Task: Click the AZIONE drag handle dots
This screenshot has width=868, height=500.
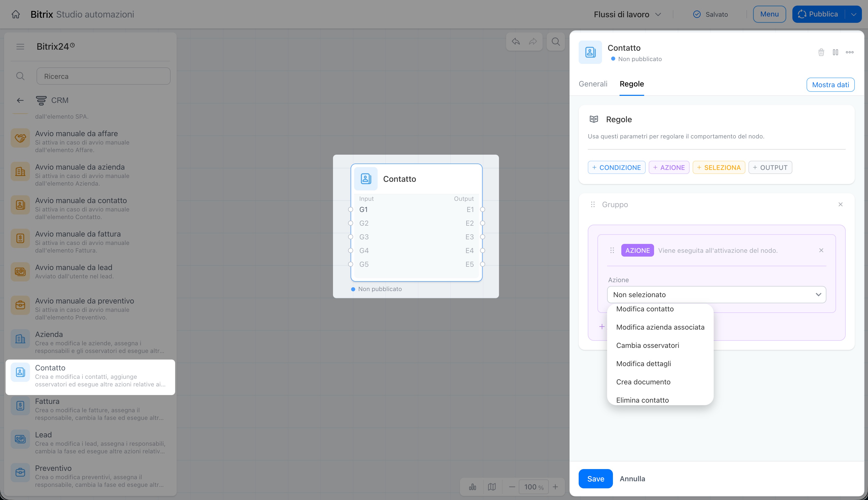Action: pyautogui.click(x=612, y=250)
